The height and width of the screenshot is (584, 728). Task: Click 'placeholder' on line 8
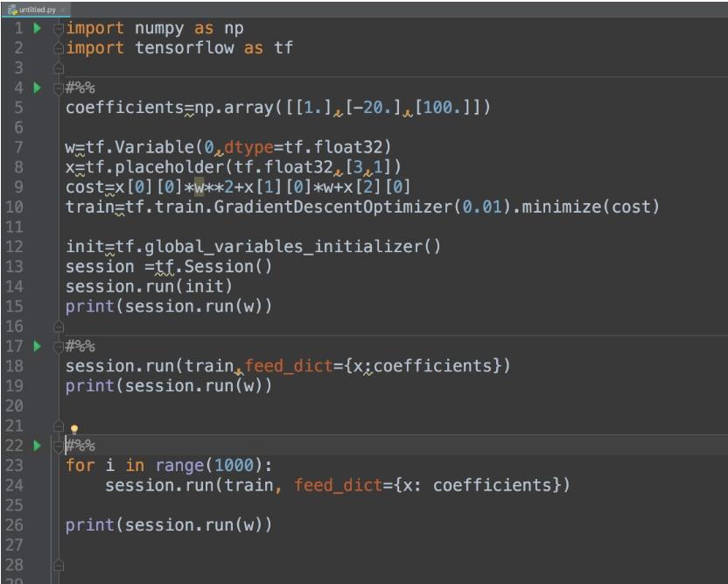pyautogui.click(x=170, y=167)
